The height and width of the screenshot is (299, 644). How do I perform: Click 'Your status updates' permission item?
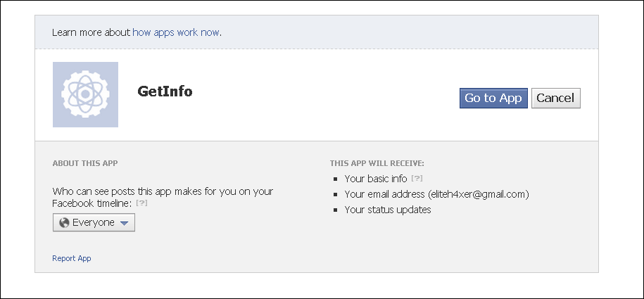388,210
